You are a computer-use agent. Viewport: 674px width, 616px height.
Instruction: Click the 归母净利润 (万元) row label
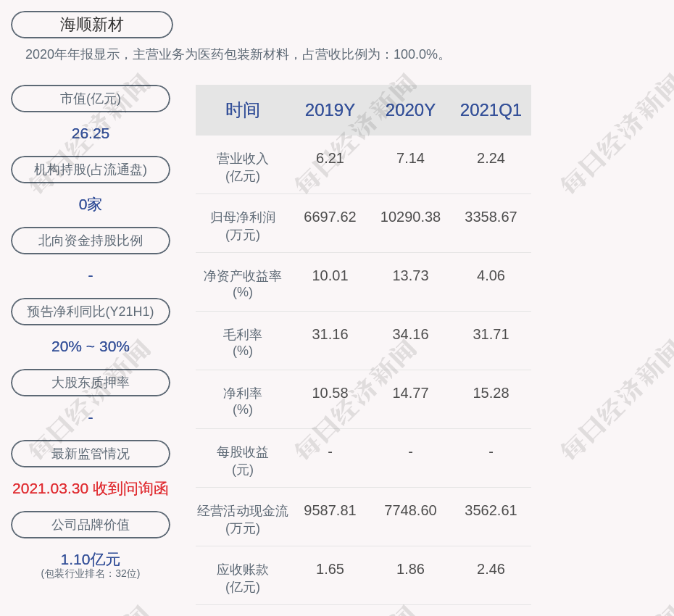pos(243,226)
